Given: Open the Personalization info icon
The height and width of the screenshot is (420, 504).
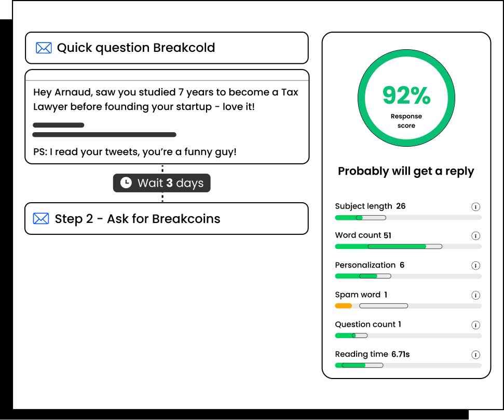Looking at the screenshot, I should coord(476,265).
